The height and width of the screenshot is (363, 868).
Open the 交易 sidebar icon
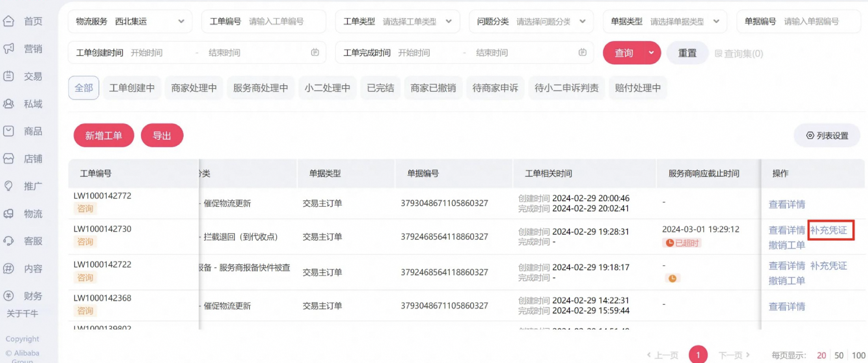point(9,76)
